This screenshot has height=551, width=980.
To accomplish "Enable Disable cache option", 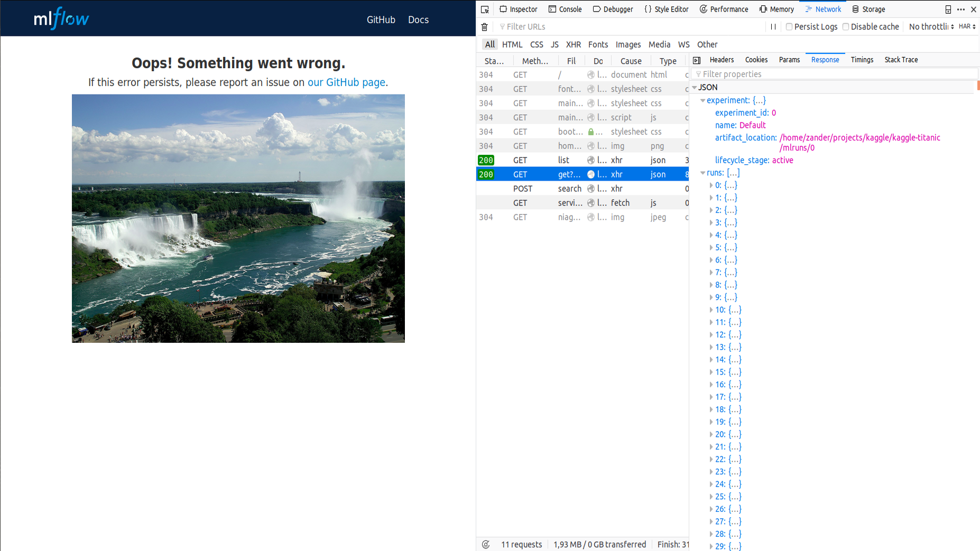I will point(846,26).
